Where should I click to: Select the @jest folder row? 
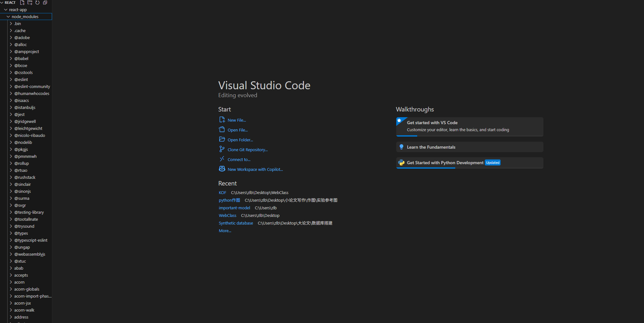coord(26,114)
